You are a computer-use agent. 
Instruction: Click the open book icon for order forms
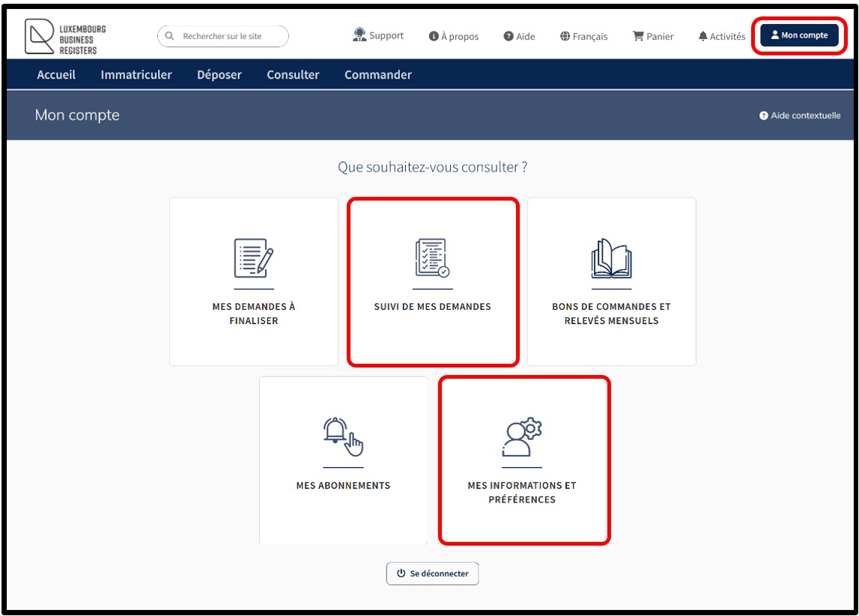tap(611, 259)
